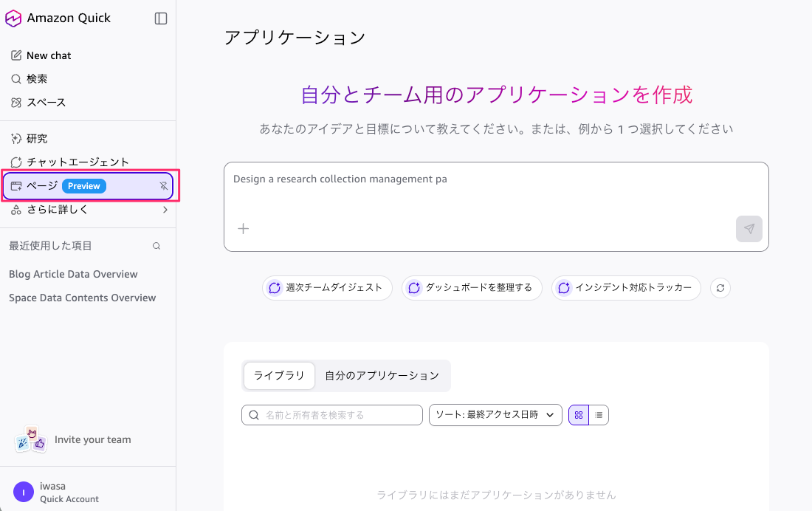Click Invite your team
Image resolution: width=812 pixels, height=511 pixels.
click(x=92, y=439)
